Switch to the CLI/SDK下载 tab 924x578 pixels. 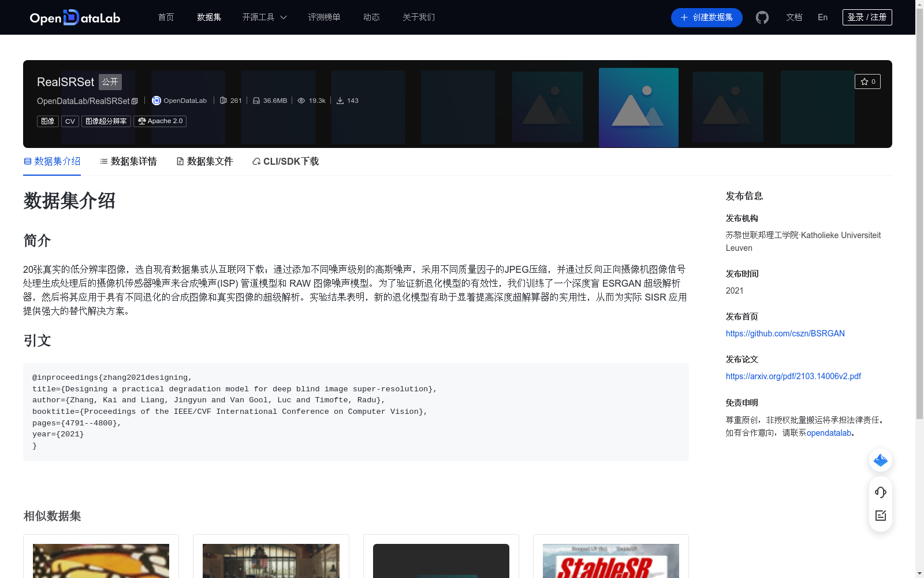point(285,161)
